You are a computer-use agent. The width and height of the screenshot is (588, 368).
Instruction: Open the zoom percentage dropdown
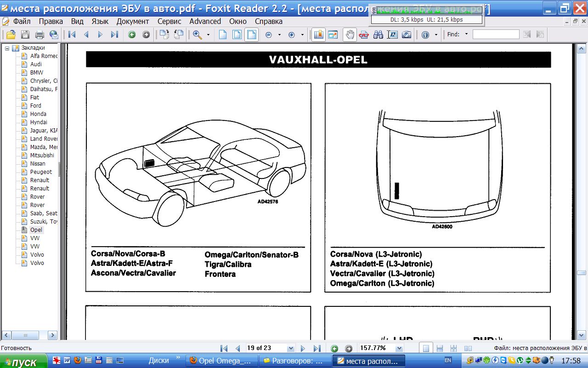(x=399, y=348)
